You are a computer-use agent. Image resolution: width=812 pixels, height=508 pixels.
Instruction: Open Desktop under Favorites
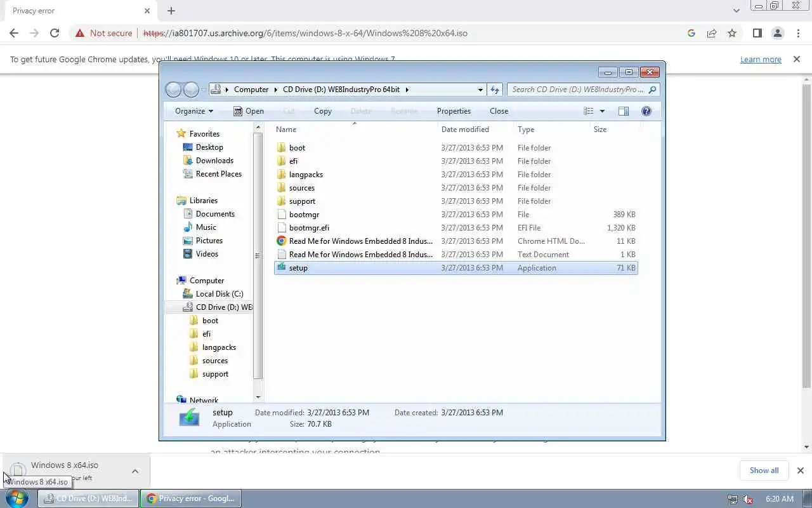click(209, 147)
